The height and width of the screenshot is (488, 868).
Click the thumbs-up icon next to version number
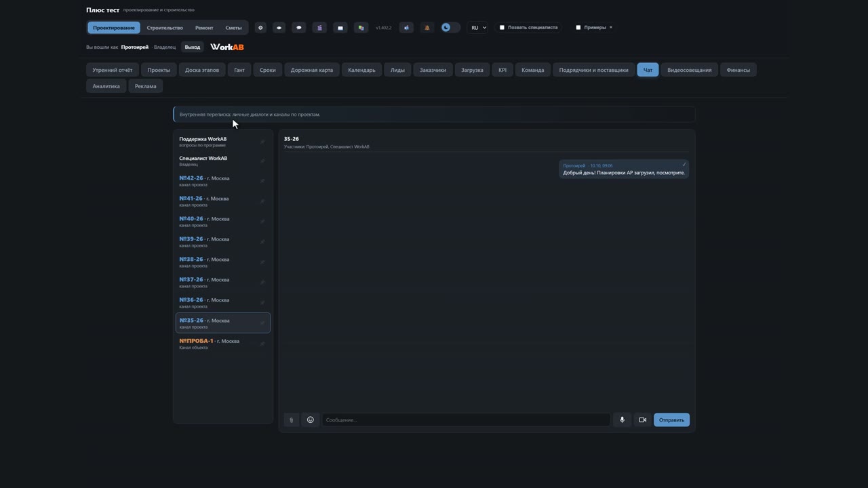click(x=406, y=28)
